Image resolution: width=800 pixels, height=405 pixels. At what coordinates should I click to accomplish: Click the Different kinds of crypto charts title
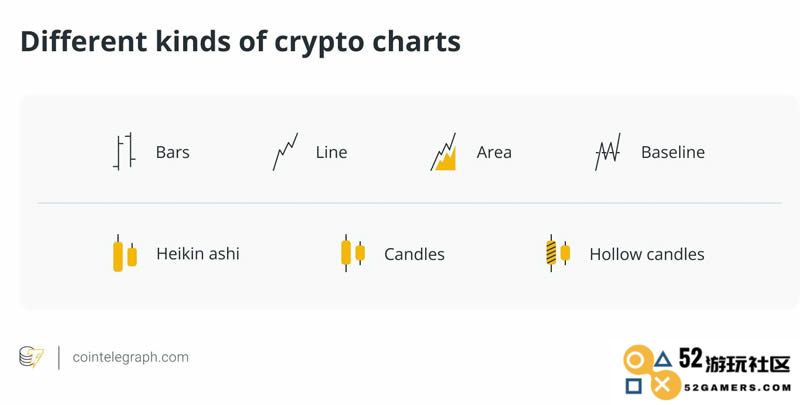point(240,41)
